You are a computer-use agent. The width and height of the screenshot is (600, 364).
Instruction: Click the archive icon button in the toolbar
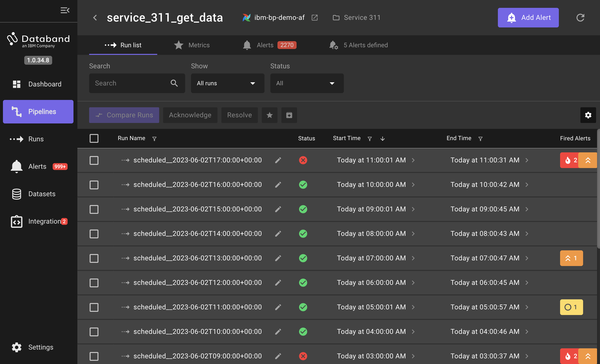pyautogui.click(x=289, y=115)
